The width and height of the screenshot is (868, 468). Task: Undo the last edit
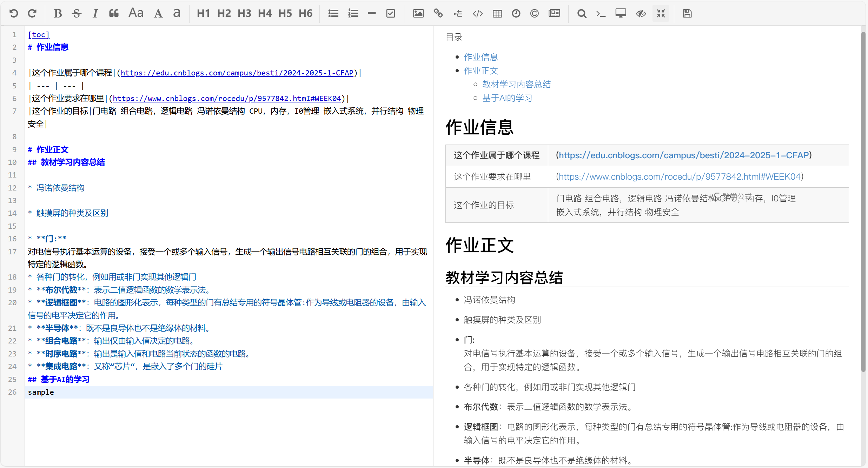click(x=14, y=14)
